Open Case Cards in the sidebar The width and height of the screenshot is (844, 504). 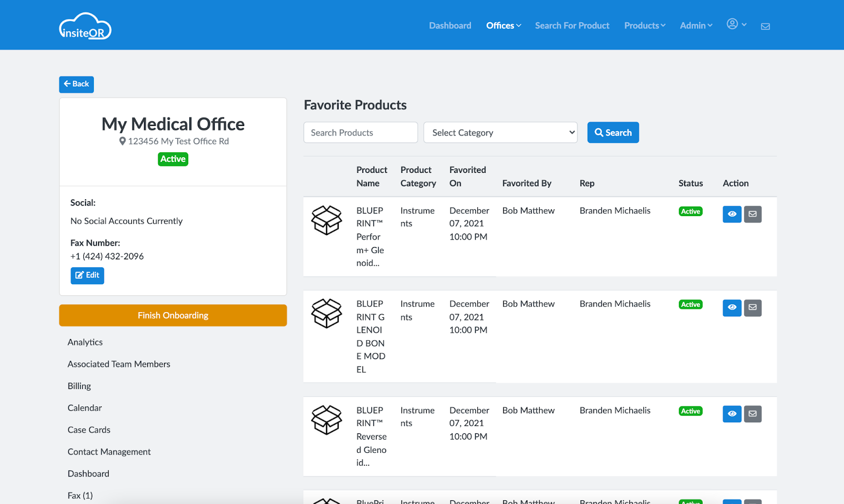click(x=89, y=430)
